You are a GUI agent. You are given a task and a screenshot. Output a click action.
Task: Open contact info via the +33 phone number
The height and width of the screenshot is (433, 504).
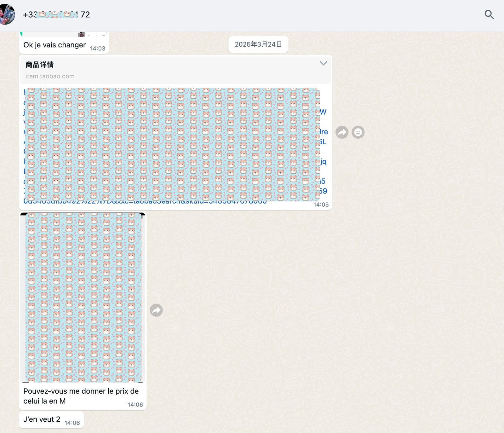click(x=56, y=14)
